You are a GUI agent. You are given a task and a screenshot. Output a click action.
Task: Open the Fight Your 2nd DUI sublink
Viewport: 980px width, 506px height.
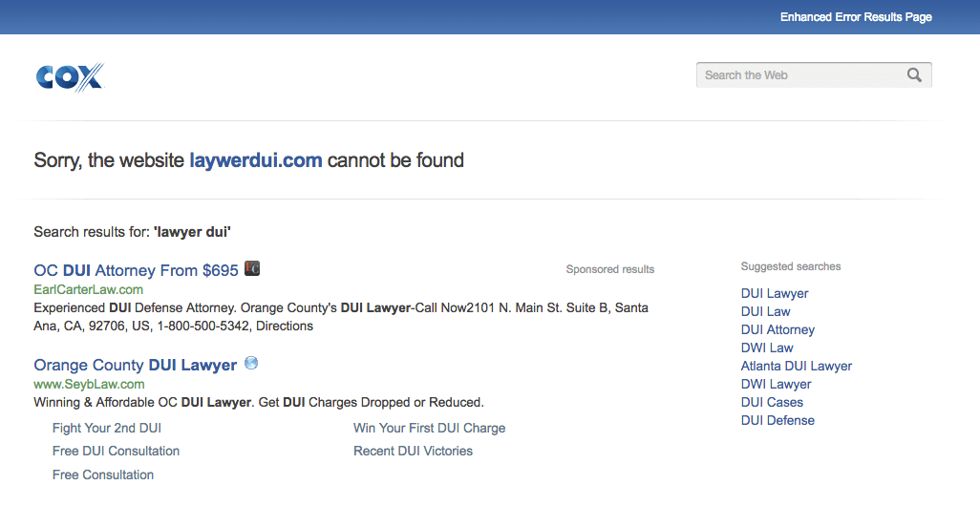(x=107, y=428)
